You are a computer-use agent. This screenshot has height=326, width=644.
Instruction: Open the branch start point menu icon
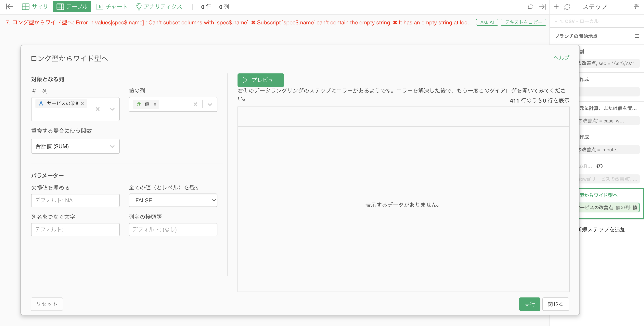point(637,36)
